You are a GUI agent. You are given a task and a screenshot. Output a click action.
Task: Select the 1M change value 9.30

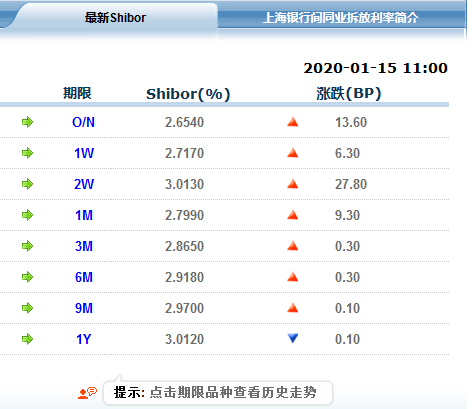pyautogui.click(x=347, y=215)
